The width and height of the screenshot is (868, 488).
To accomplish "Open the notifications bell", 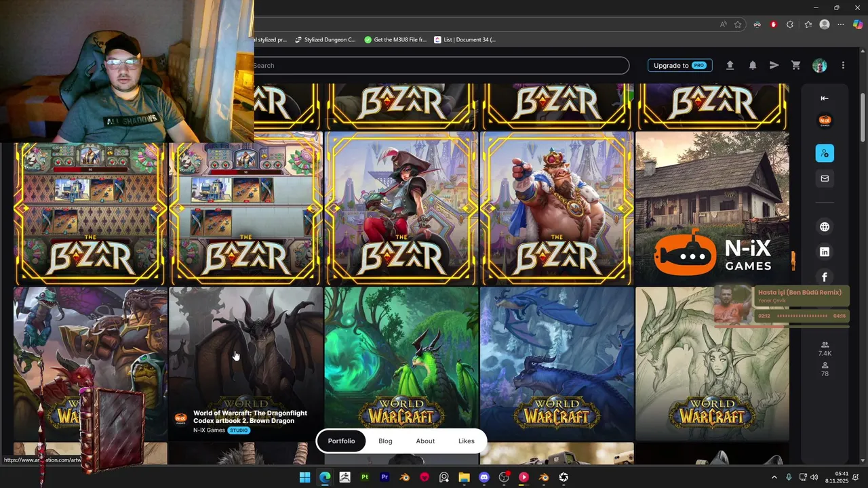I will (x=753, y=65).
